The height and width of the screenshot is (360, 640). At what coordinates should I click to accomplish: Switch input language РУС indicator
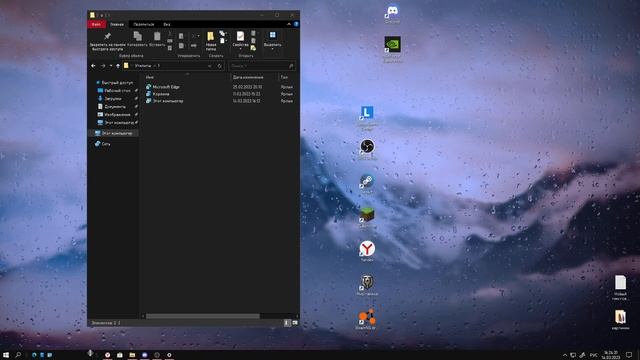593,355
